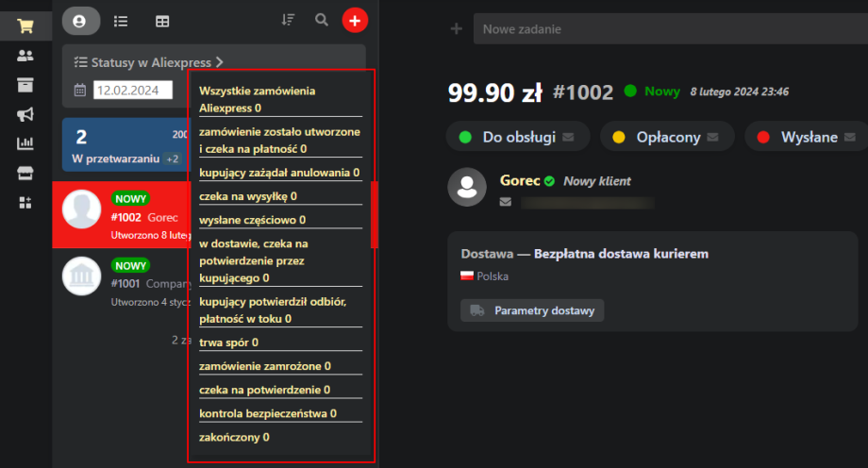The height and width of the screenshot is (468, 868).
Task: Open the megaphone marketing section
Action: [x=25, y=114]
